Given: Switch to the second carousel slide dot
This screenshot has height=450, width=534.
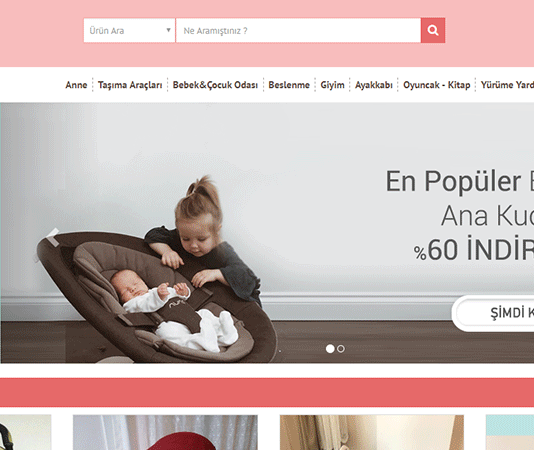Looking at the screenshot, I should click(x=341, y=349).
